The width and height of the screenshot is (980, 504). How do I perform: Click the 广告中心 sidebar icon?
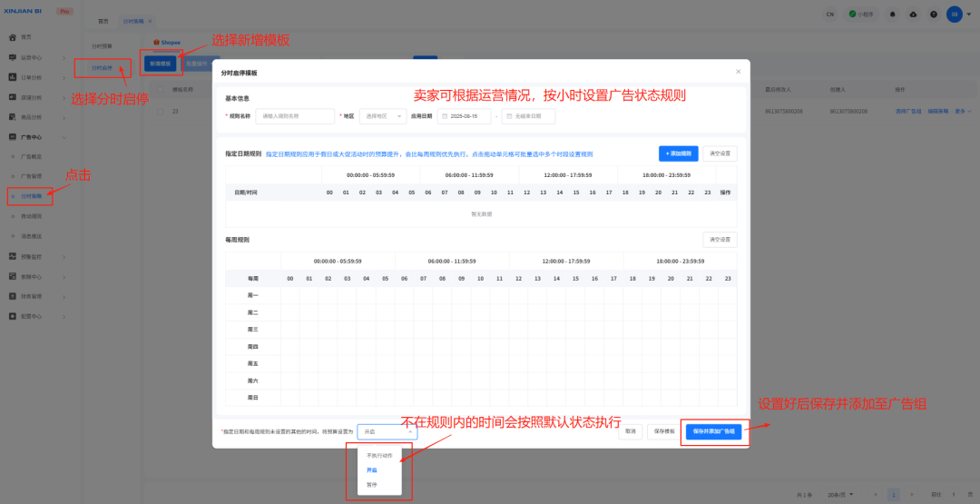[x=13, y=137]
